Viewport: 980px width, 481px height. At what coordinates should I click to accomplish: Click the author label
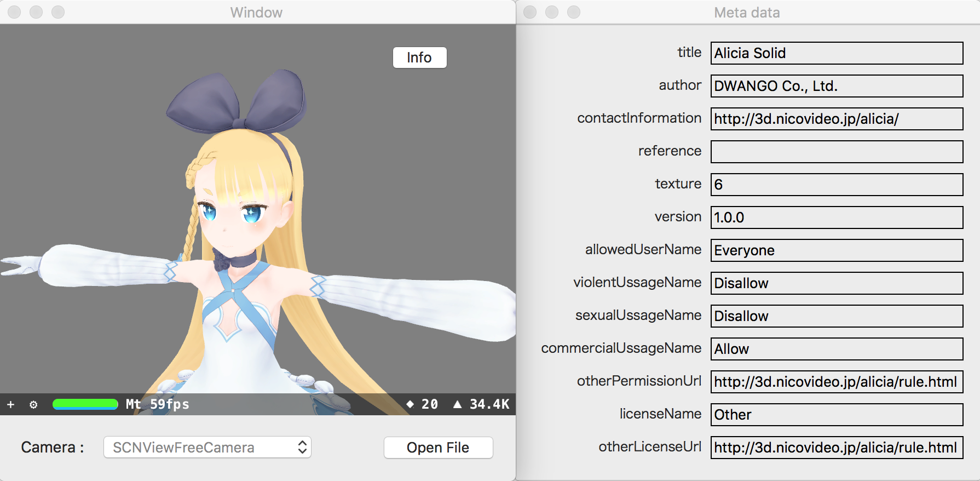680,85
